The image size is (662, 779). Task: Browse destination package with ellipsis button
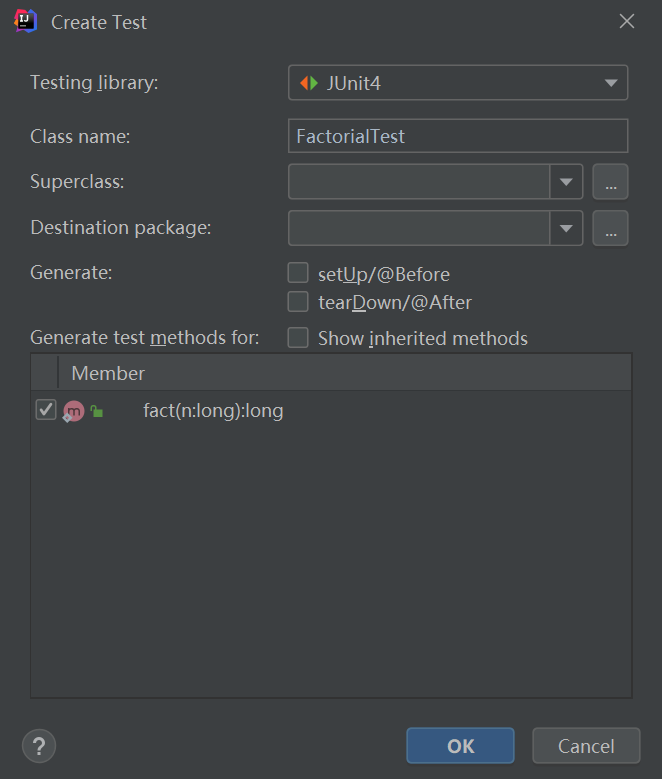click(610, 228)
